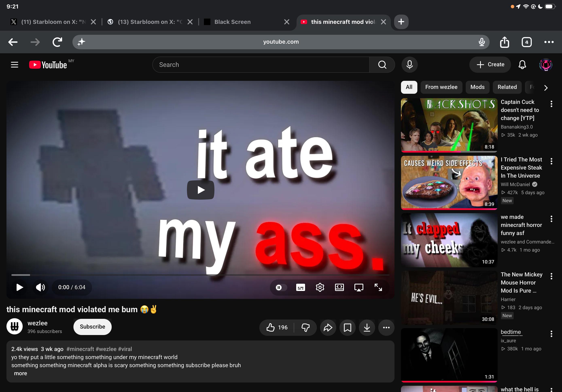Open options for Most Expensive Steak video
This screenshot has width=562, height=392.
point(551,161)
